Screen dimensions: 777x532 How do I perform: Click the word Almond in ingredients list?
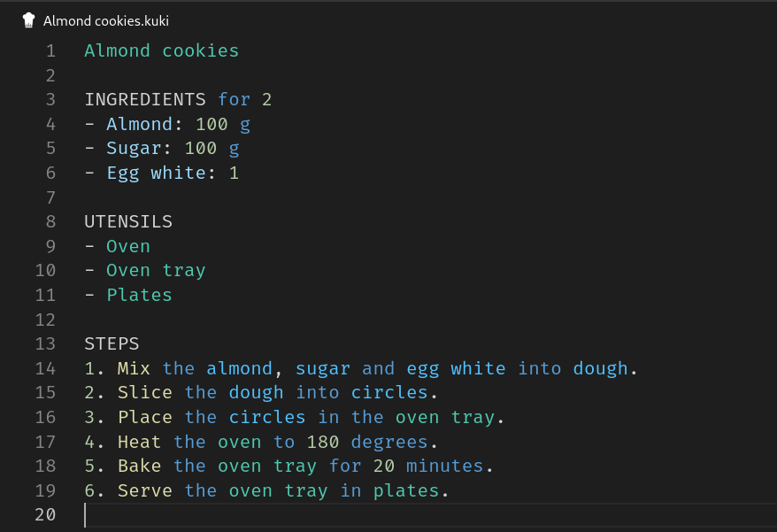click(x=139, y=124)
